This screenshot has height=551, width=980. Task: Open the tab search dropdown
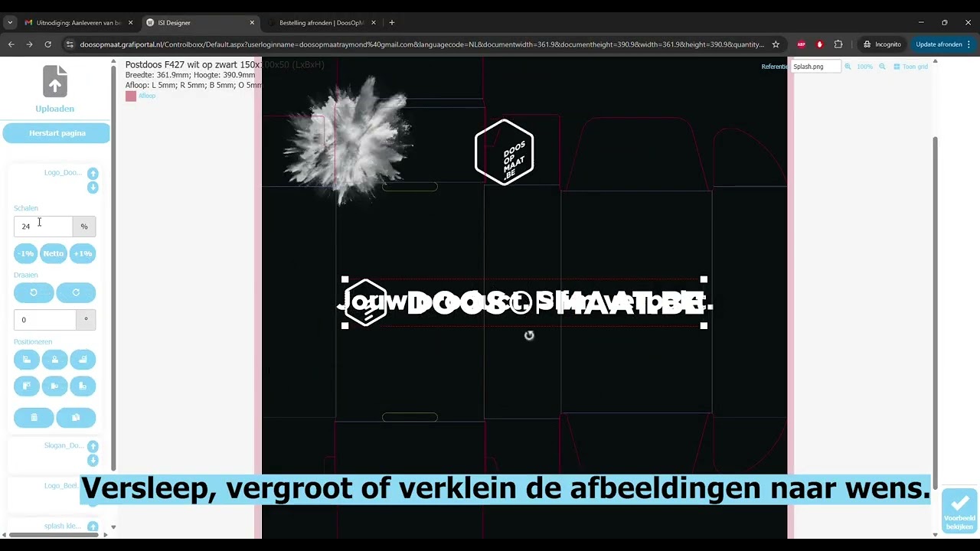tap(10, 22)
